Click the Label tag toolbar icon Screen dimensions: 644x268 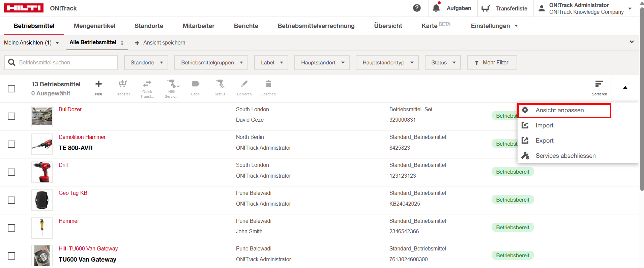point(196,84)
